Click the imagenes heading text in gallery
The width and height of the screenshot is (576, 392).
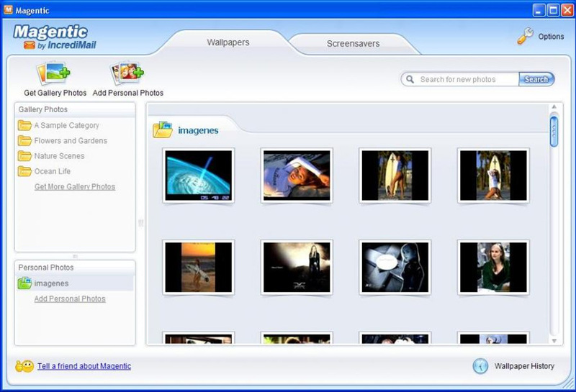[199, 130]
